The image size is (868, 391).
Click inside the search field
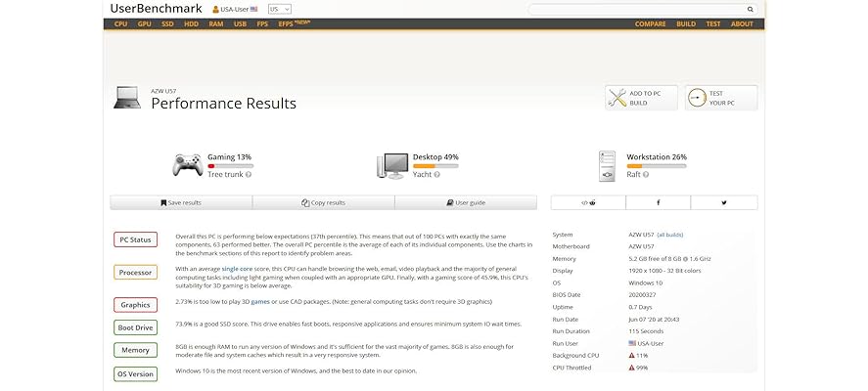[x=637, y=10]
